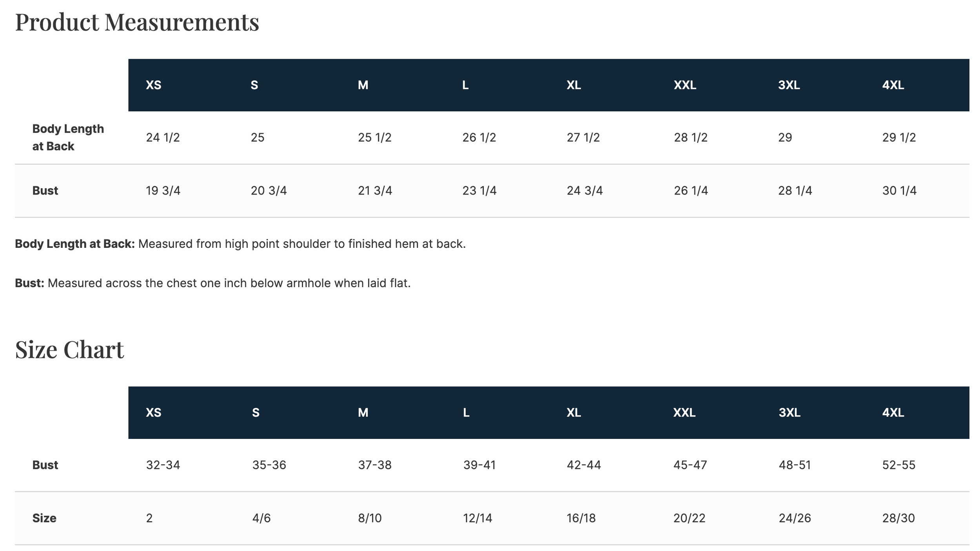The width and height of the screenshot is (980, 551).
Task: Click the Body Length at Back row label
Action: 68,137
